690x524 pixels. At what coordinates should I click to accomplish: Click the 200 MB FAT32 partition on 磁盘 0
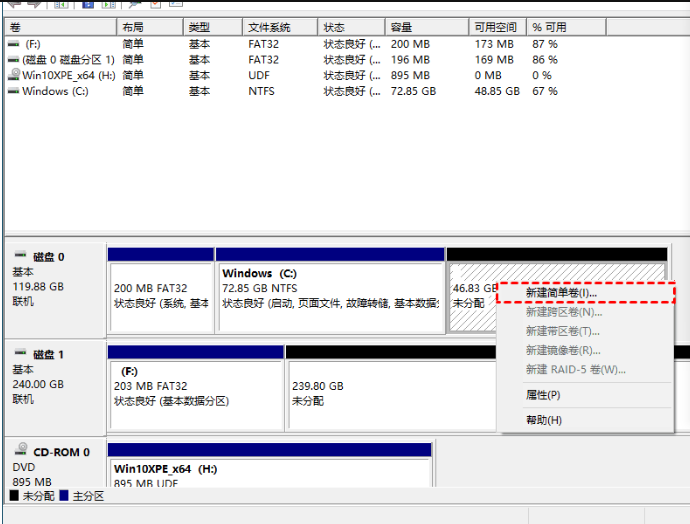click(x=161, y=296)
